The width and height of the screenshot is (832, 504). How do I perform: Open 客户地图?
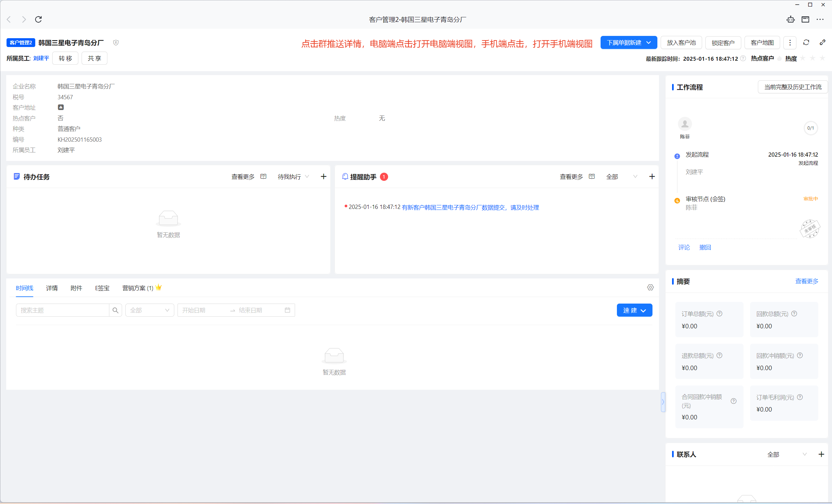click(762, 42)
